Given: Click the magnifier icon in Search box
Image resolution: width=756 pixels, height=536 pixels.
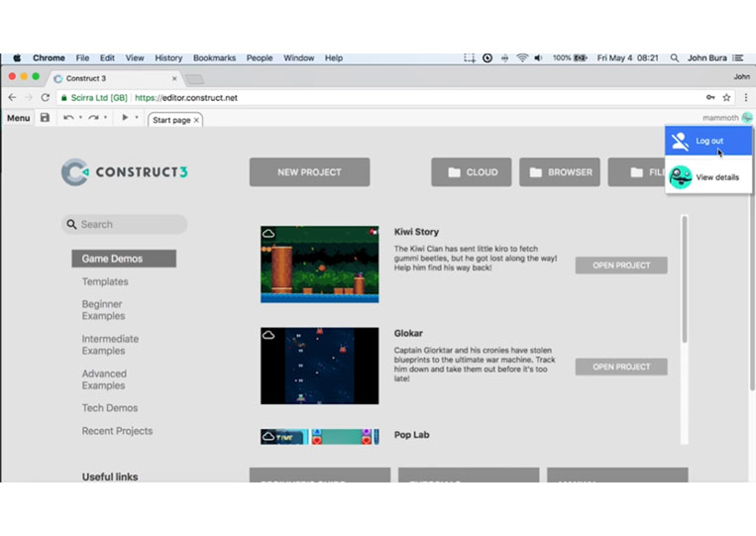Looking at the screenshot, I should [x=72, y=224].
